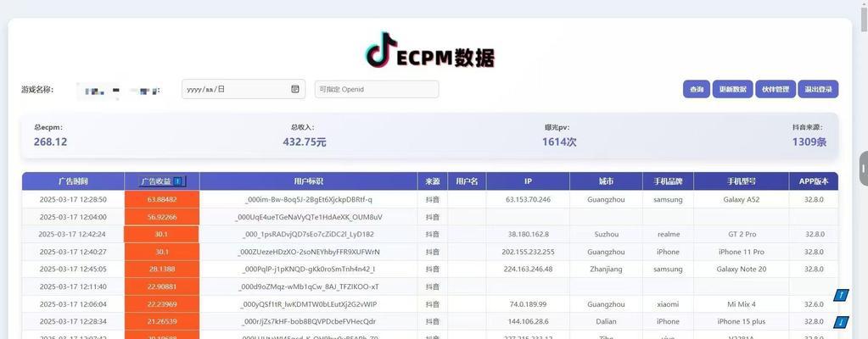Click the city cell Dalian
Viewport: 868px width, 339px height.
tap(606, 321)
